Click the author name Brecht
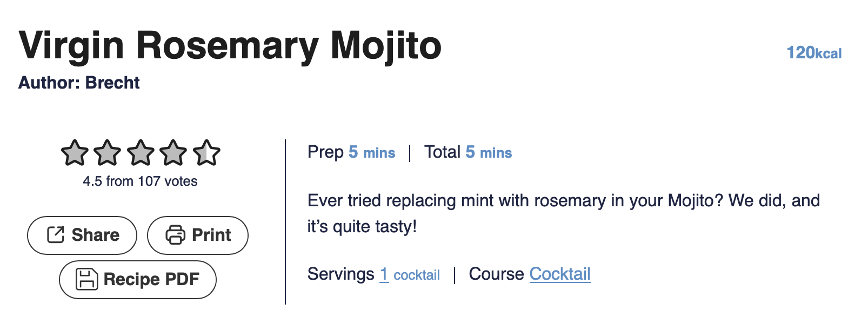The height and width of the screenshot is (324, 868). pyautogui.click(x=112, y=83)
